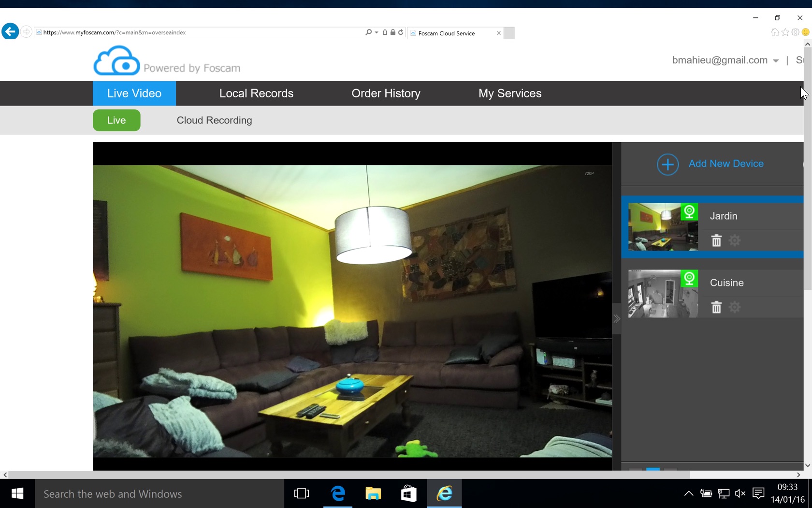Viewport: 812px width, 508px height.
Task: Delete the Cuisine camera with trash icon
Action: [x=716, y=307]
